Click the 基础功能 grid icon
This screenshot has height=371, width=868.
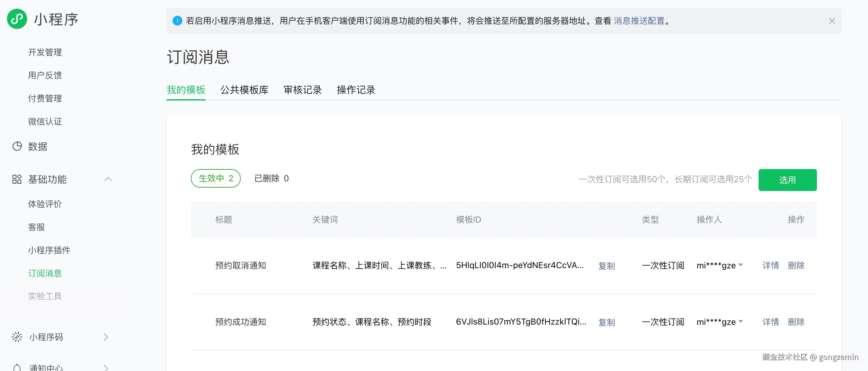coord(17,179)
